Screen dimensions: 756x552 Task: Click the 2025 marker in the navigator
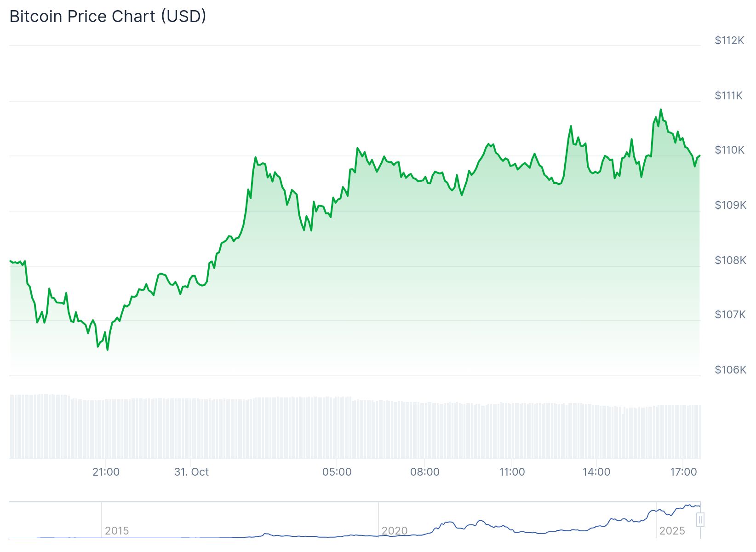pos(672,531)
